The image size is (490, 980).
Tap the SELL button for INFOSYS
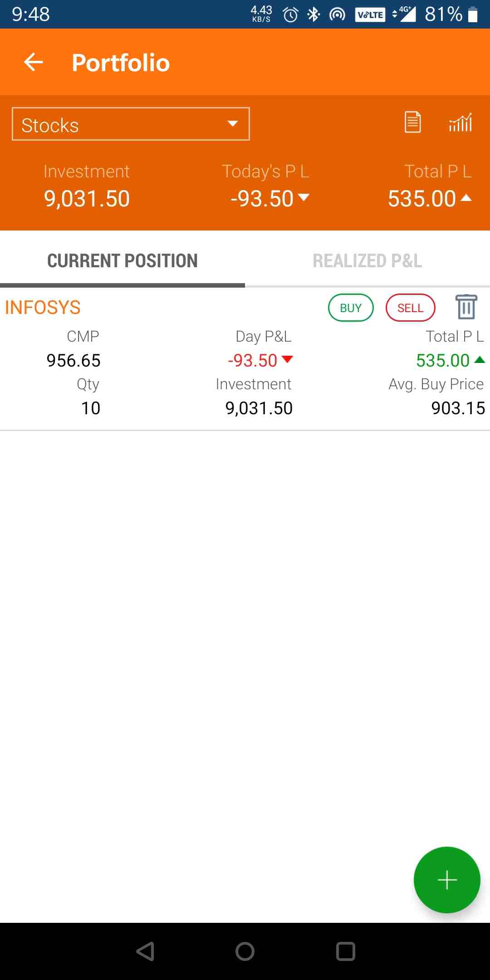point(410,308)
